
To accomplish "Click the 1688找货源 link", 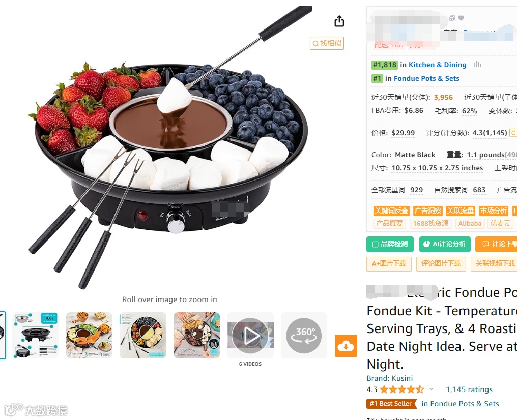I will (430, 224).
